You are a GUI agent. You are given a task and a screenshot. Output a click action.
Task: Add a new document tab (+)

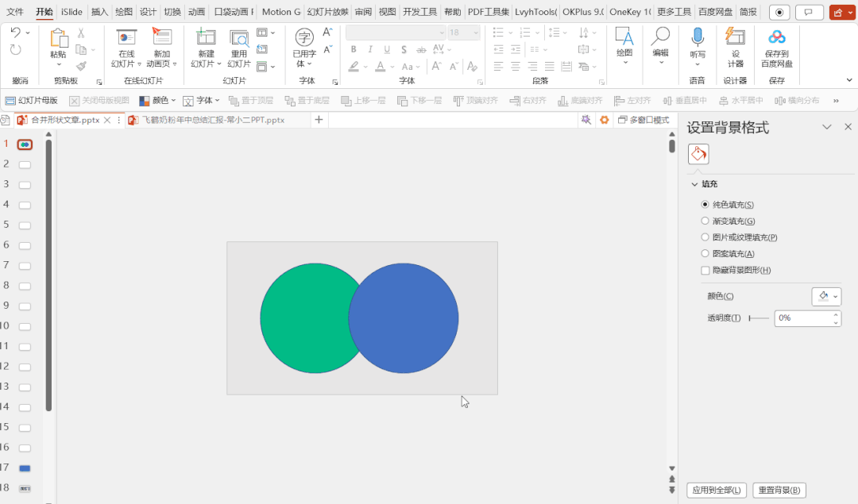[x=319, y=120]
